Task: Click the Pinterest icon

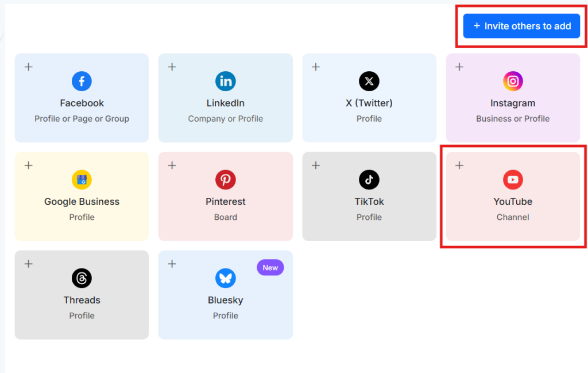Action: (225, 180)
